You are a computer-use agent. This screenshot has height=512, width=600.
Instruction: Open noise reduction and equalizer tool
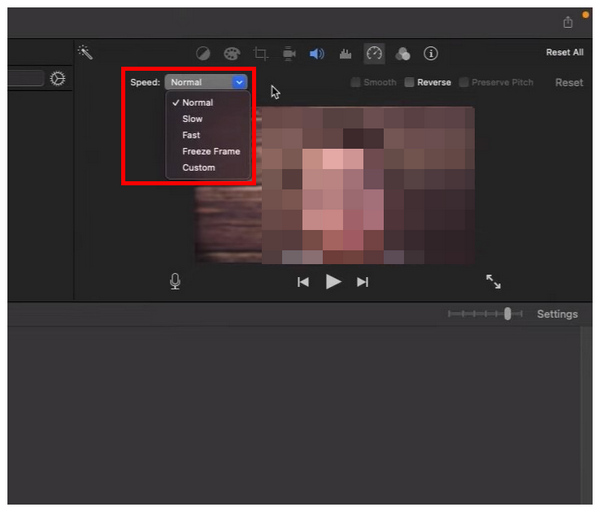point(345,54)
